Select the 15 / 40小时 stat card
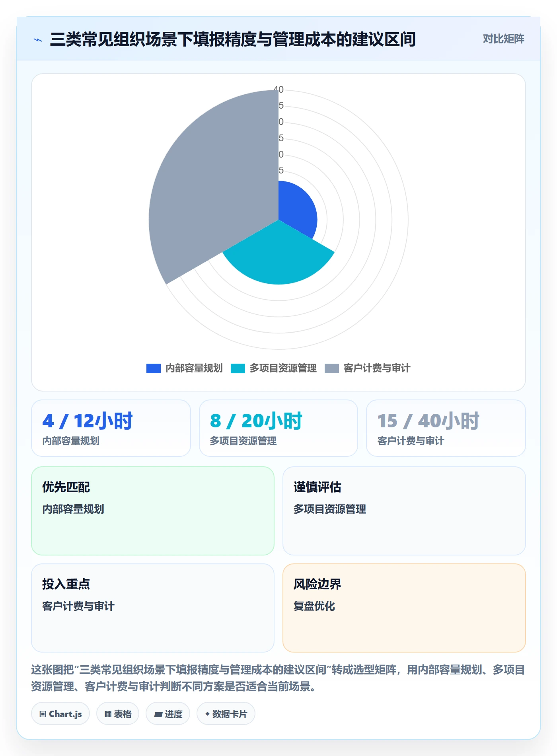557x756 pixels. [446, 428]
